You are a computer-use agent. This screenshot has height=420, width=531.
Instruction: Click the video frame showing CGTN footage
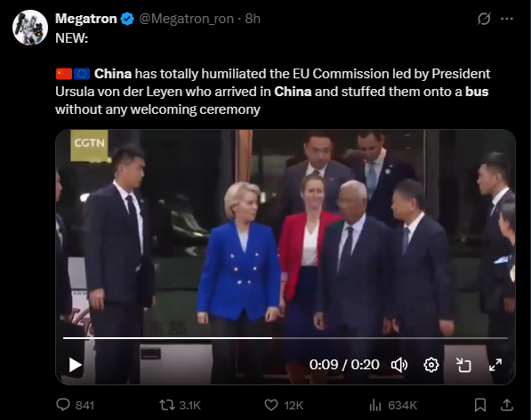click(286, 237)
